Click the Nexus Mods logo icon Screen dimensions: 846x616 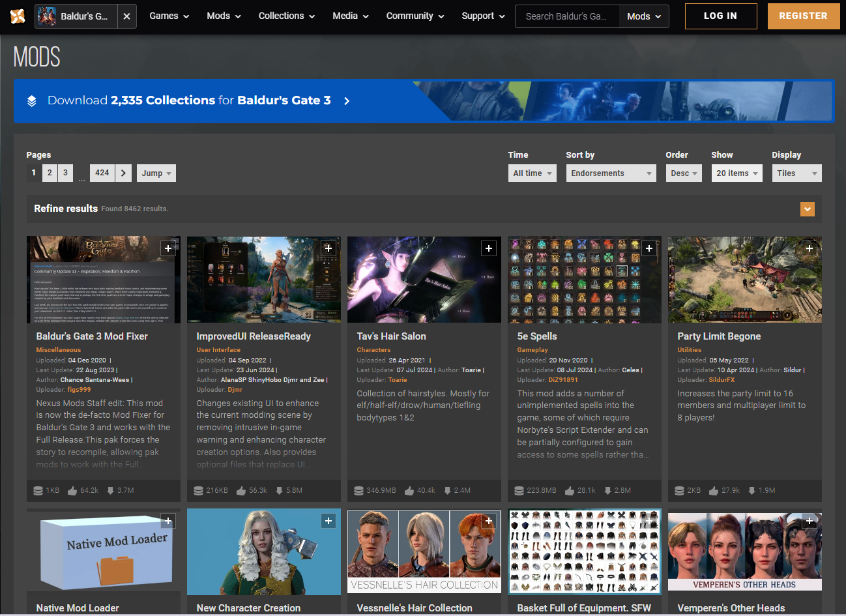[18, 16]
